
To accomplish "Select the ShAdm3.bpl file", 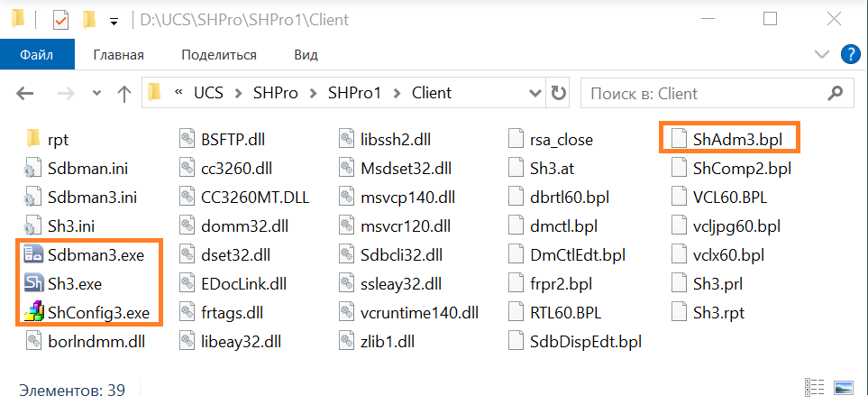I will click(x=738, y=140).
